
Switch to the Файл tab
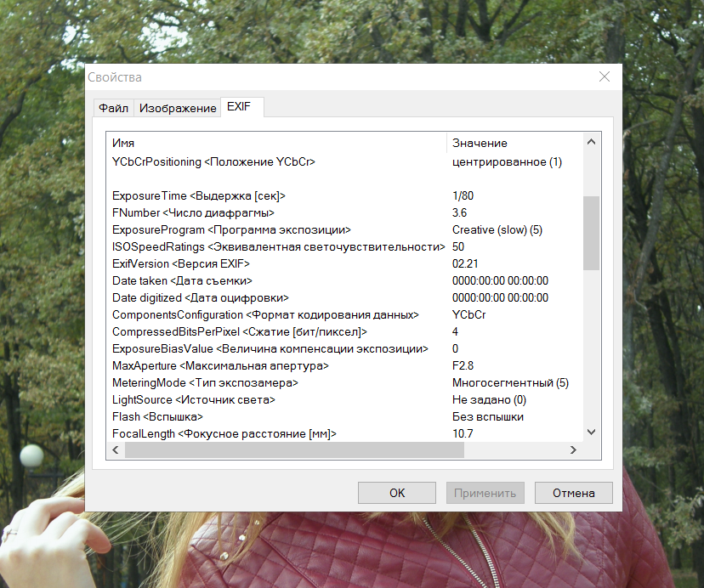click(114, 108)
